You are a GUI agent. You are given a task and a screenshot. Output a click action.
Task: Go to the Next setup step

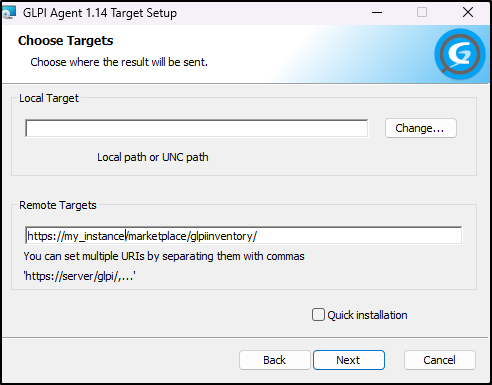click(349, 360)
